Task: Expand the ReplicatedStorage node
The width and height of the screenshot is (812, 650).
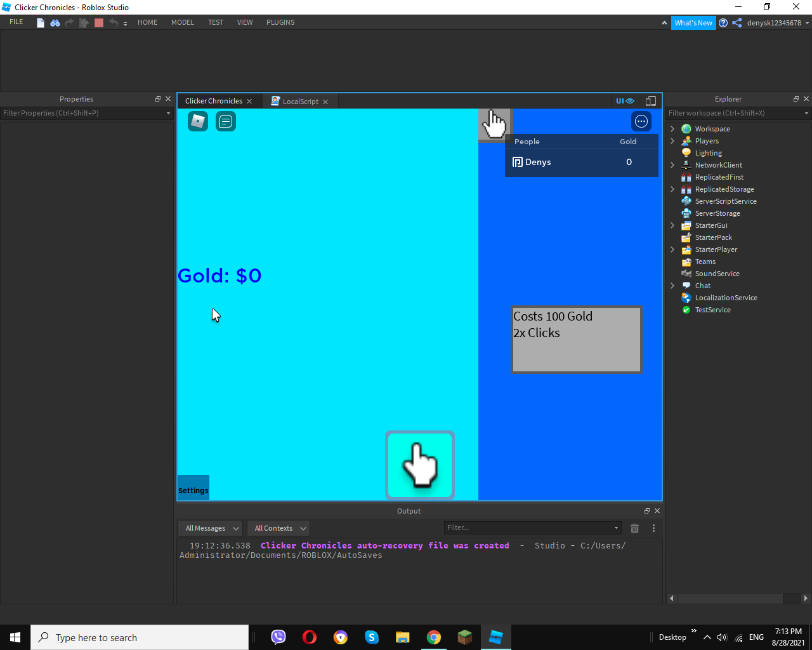Action: [672, 189]
